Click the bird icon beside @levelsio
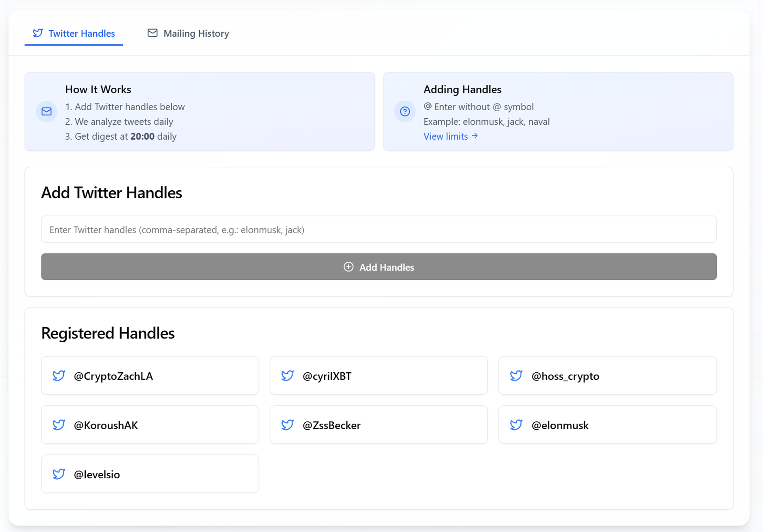763x532 pixels. [59, 474]
